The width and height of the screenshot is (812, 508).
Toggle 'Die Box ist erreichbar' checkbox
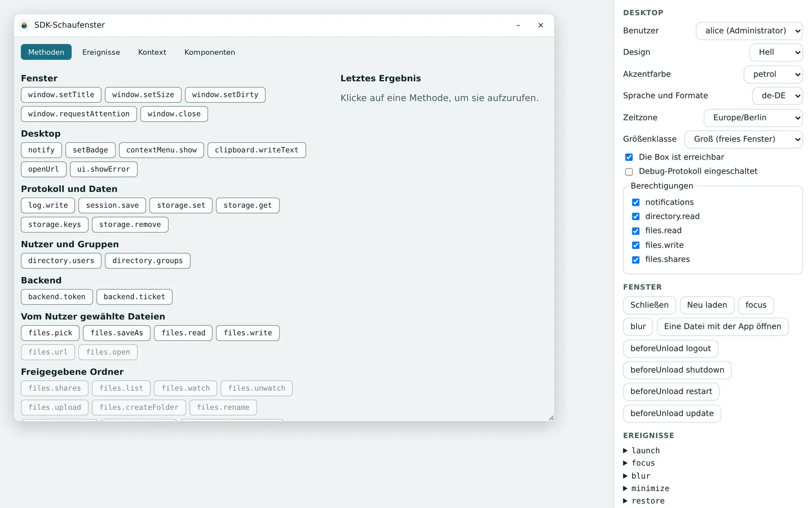click(629, 157)
